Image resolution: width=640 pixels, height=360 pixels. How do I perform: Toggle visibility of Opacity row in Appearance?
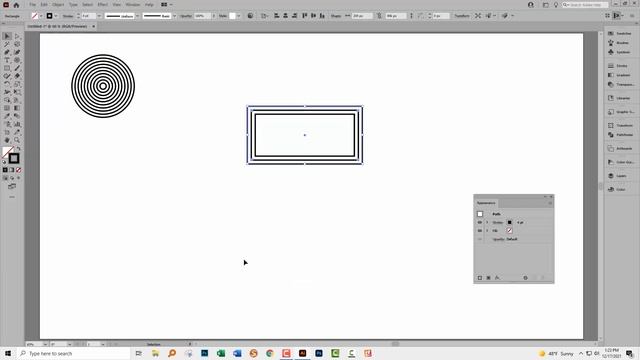pos(480,239)
